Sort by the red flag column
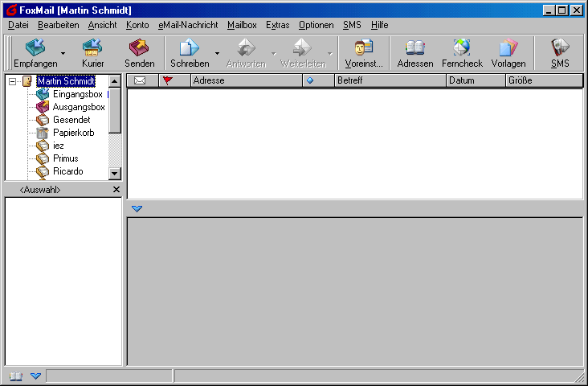Image resolution: width=588 pixels, height=386 pixels. (175, 80)
